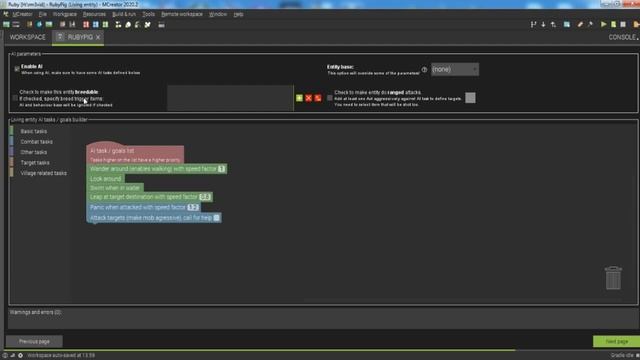This screenshot has height=360, width=640.
Task: Click the Blockly trash can icon
Action: [x=613, y=278]
